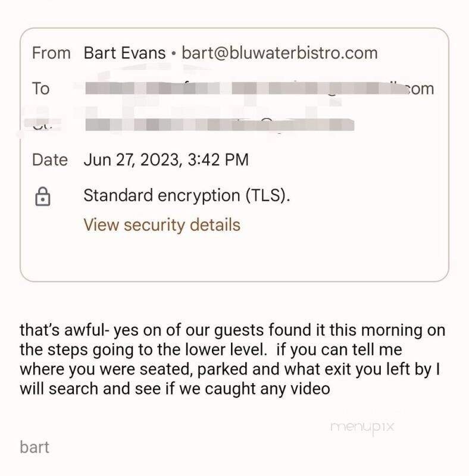Click the visible "com" ending of recipient address
Viewport: 469px width, 476px height.
tap(419, 89)
